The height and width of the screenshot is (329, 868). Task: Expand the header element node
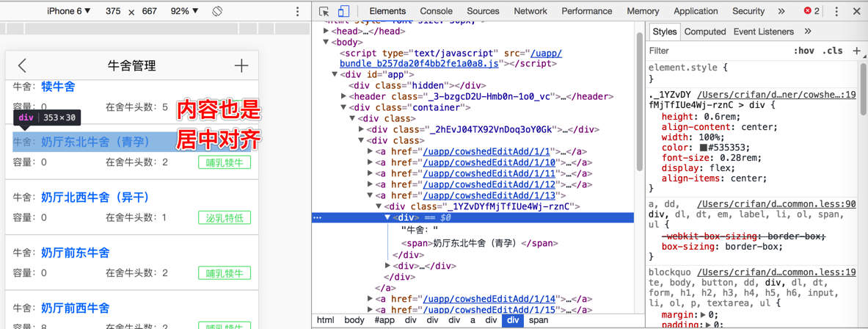coord(344,96)
